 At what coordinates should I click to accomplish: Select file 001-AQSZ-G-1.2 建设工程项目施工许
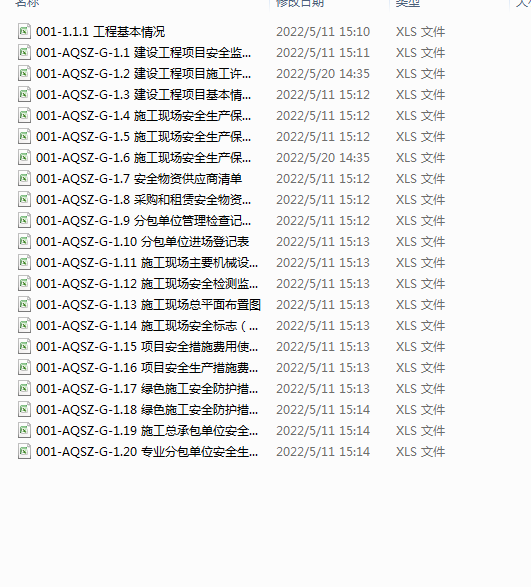coord(143,74)
